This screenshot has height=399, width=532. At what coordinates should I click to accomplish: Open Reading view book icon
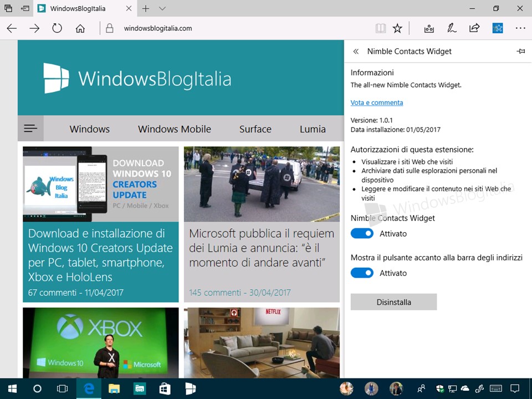click(x=381, y=28)
